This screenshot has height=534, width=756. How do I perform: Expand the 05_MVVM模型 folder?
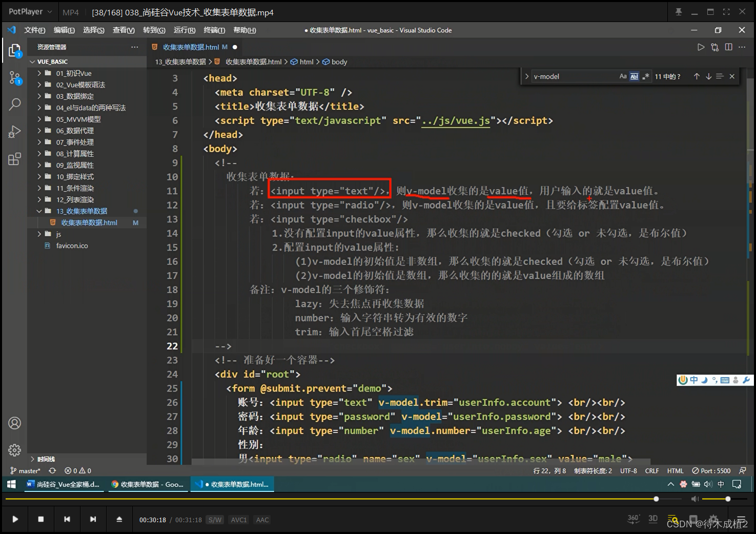(x=39, y=119)
